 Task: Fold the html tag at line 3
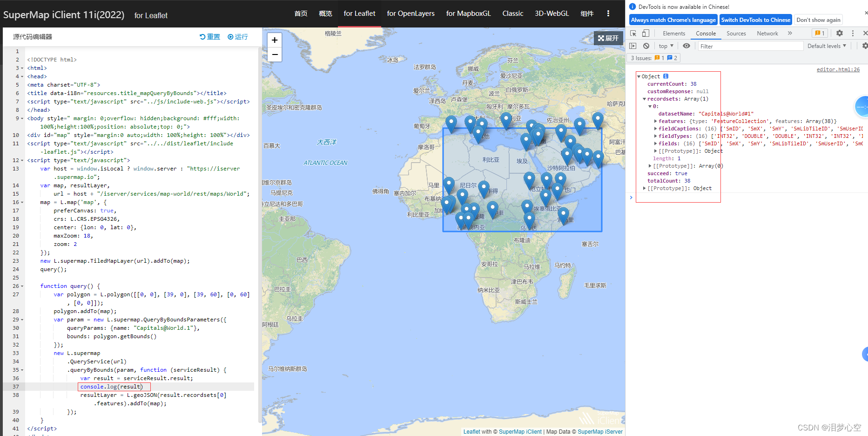(22, 68)
